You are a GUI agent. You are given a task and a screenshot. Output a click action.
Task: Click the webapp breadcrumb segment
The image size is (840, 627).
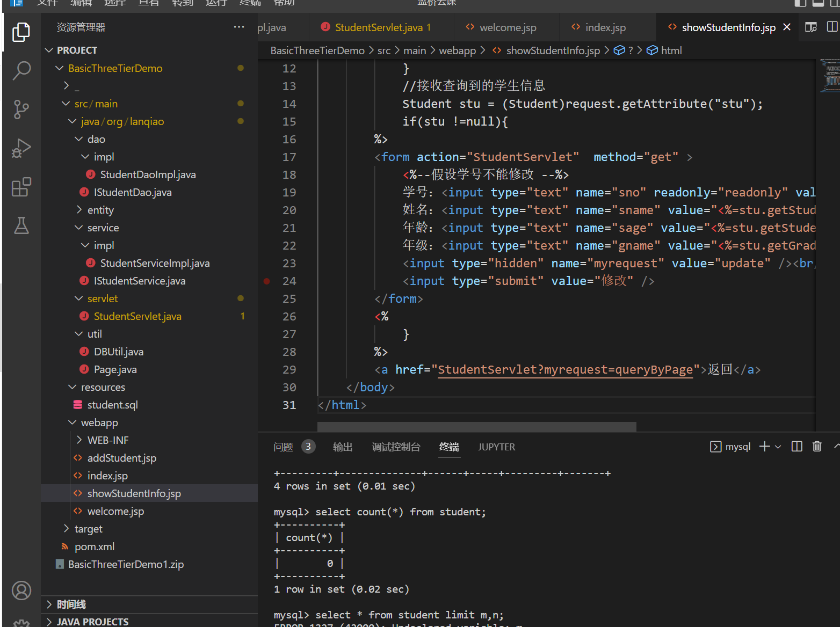click(x=457, y=50)
